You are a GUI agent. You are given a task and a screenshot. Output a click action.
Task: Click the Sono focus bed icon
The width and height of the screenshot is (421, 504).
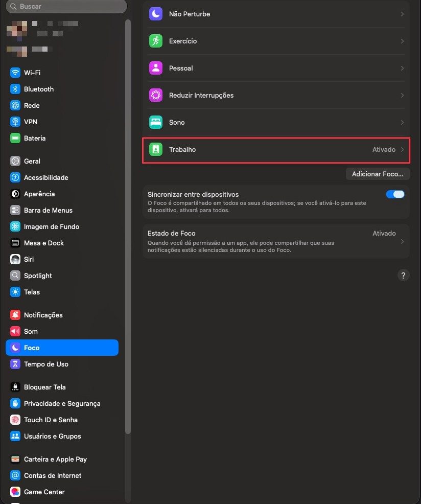click(156, 122)
